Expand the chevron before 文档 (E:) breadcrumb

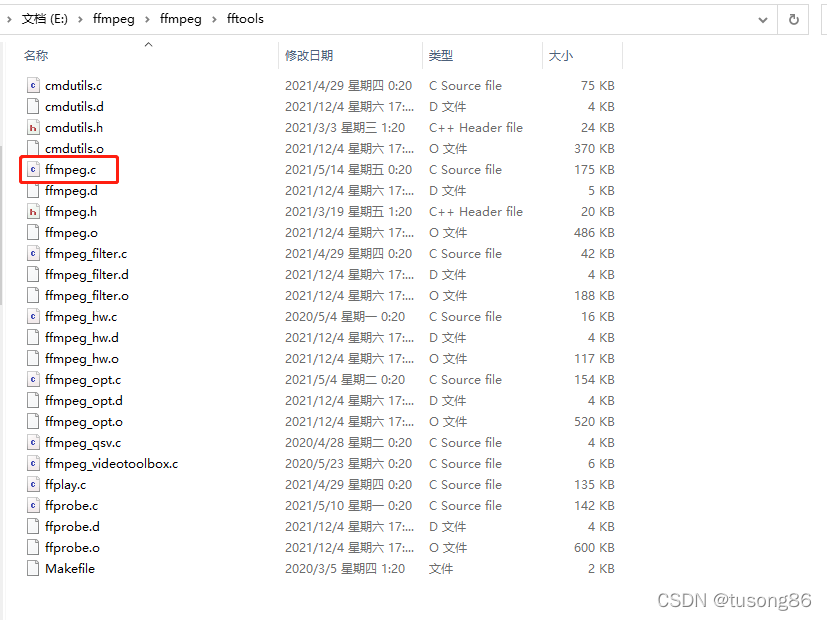click(9, 20)
